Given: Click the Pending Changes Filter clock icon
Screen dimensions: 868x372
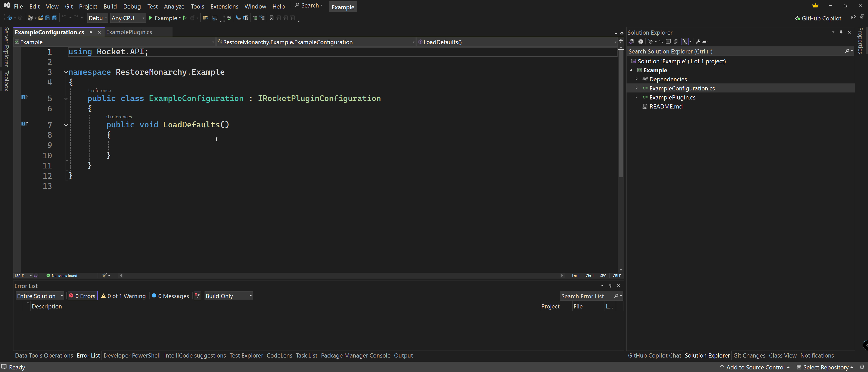Looking at the screenshot, I should 650,41.
